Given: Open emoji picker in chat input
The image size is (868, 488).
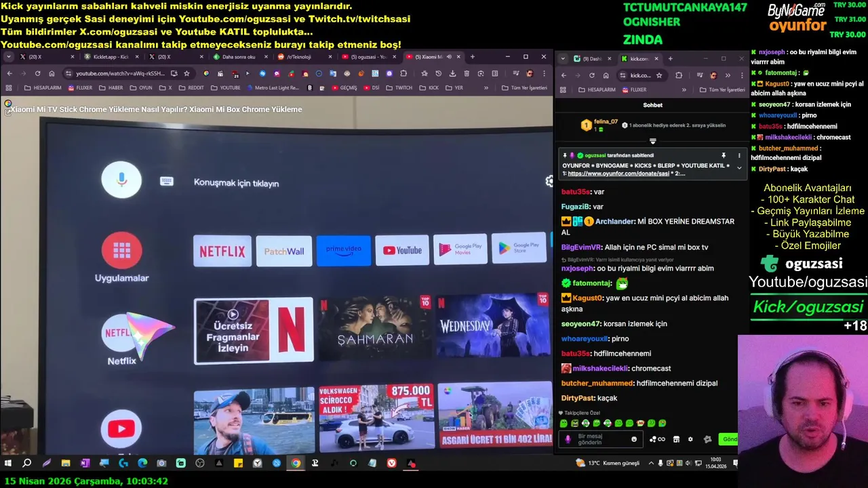Looking at the screenshot, I should point(634,439).
